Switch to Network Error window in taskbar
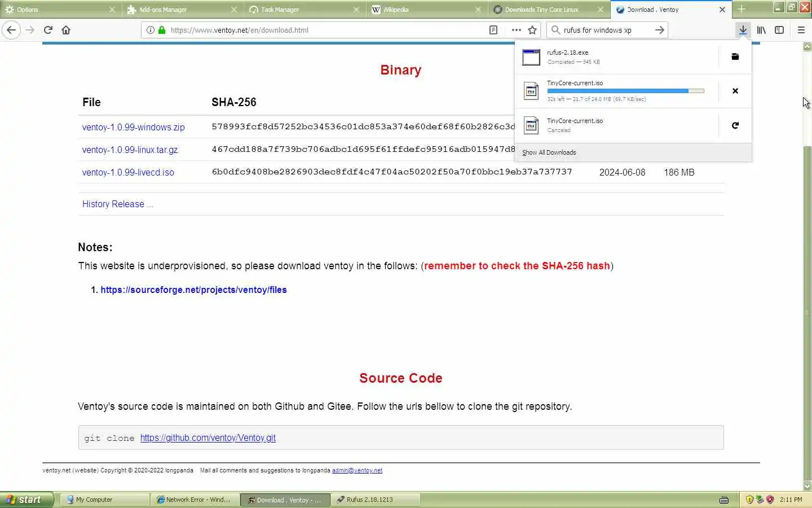Image resolution: width=812 pixels, height=508 pixels. tap(195, 500)
